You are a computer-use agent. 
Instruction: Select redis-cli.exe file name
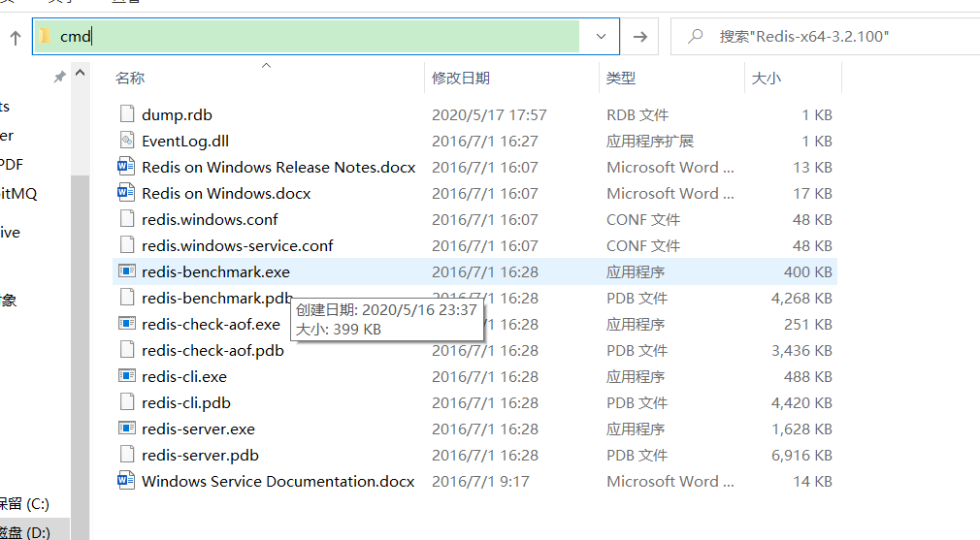pyautogui.click(x=184, y=377)
